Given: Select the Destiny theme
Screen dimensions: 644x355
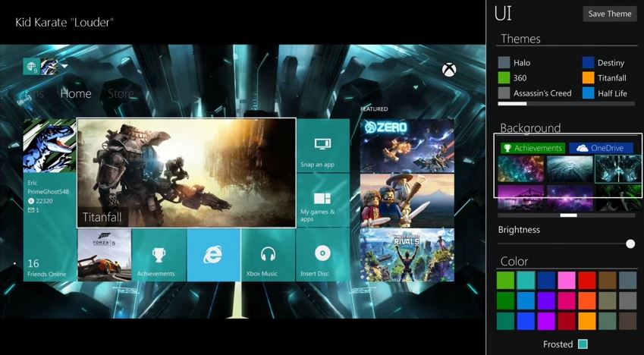Looking at the screenshot, I should pos(603,62).
